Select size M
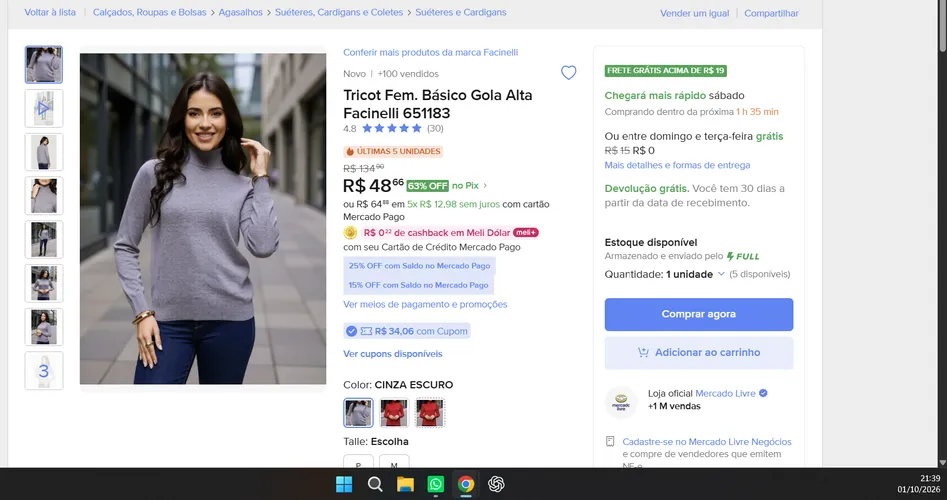Viewport: 947px width, 500px height. (x=394, y=462)
